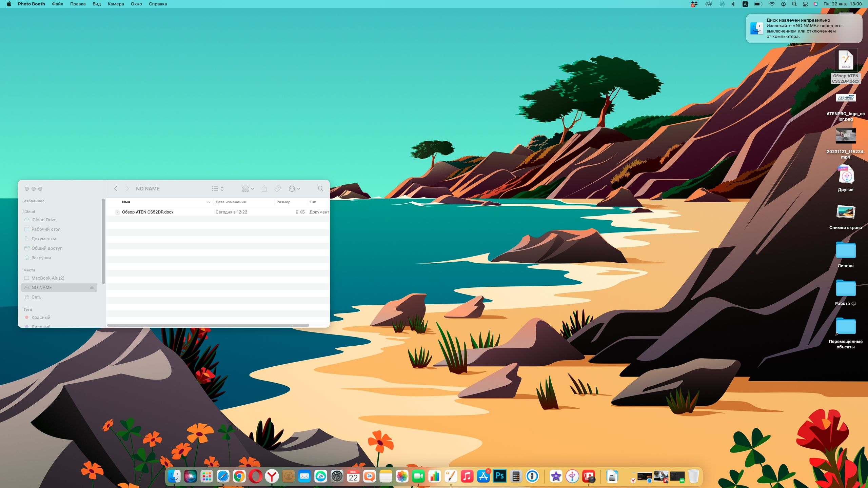Open the Камера menu
Image resolution: width=868 pixels, height=488 pixels.
point(116,4)
